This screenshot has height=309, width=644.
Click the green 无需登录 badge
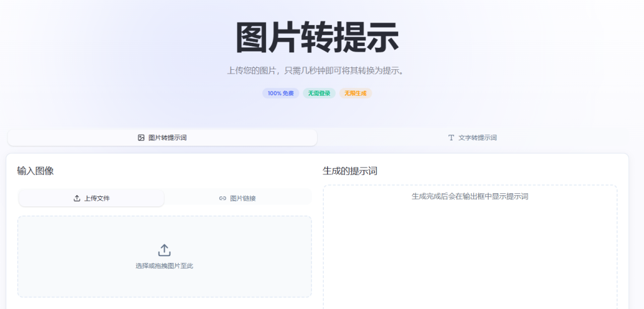[x=319, y=93]
